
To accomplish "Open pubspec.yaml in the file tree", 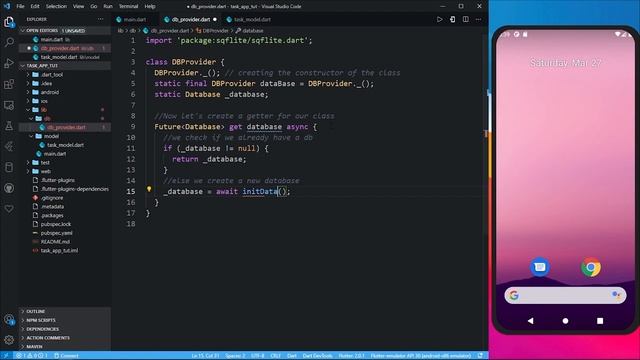I will tap(56, 233).
